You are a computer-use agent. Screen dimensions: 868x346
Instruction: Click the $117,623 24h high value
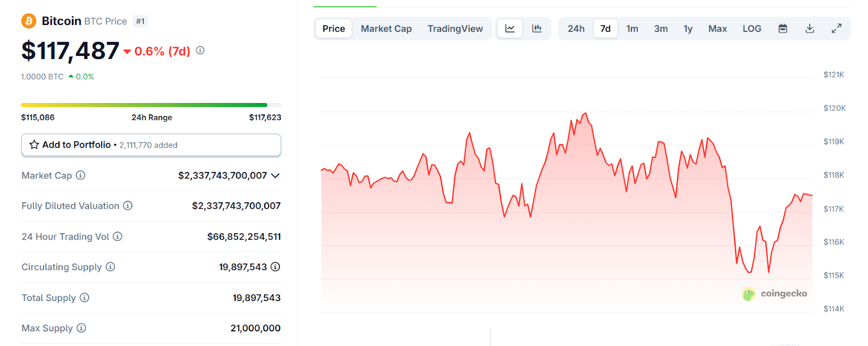(265, 117)
